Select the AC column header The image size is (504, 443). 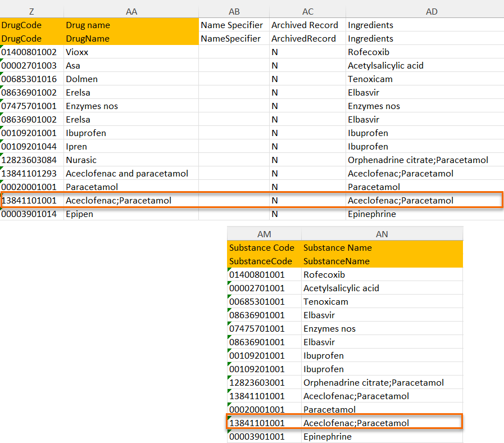[307, 11]
